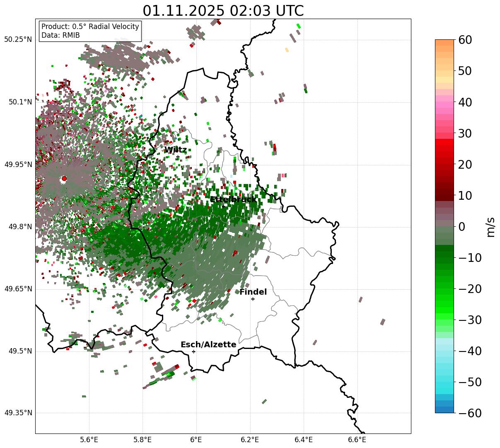Click the Esch/Alzette city label
The width and height of the screenshot is (500, 448).
tap(208, 344)
